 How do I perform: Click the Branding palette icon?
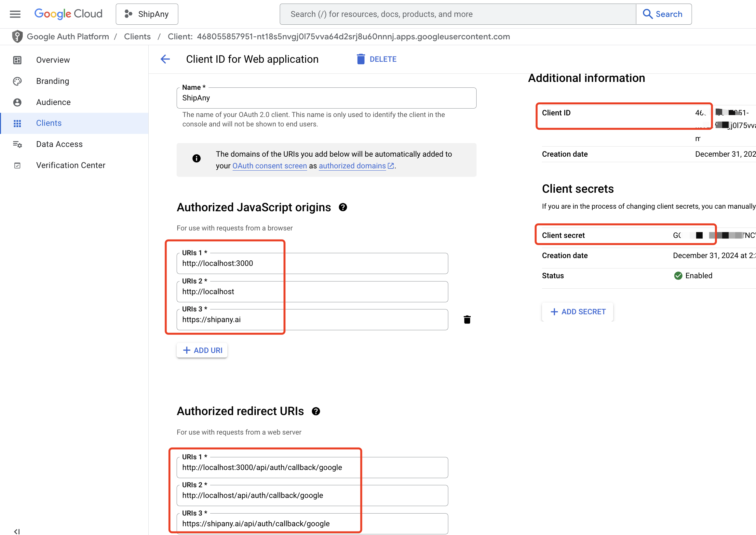(17, 81)
